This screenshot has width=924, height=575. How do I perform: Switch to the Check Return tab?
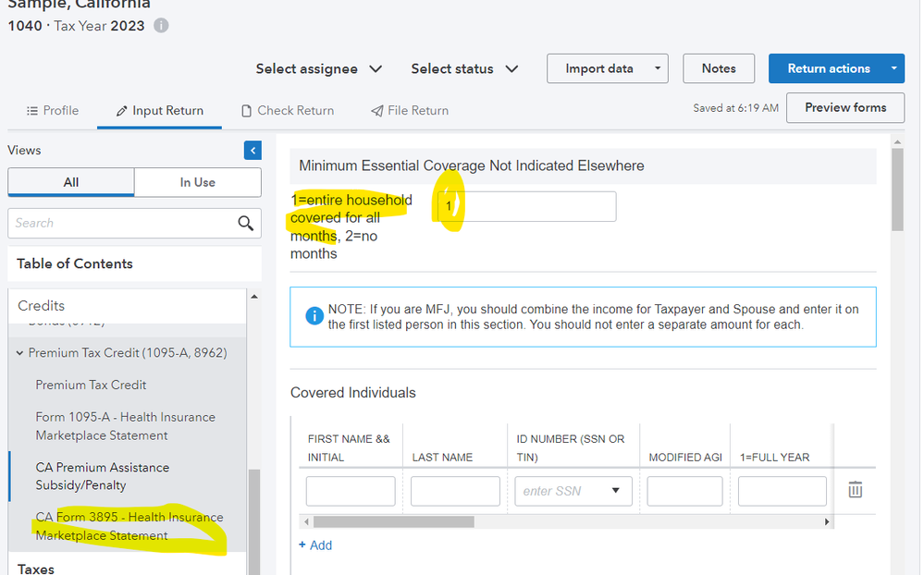[x=288, y=110]
